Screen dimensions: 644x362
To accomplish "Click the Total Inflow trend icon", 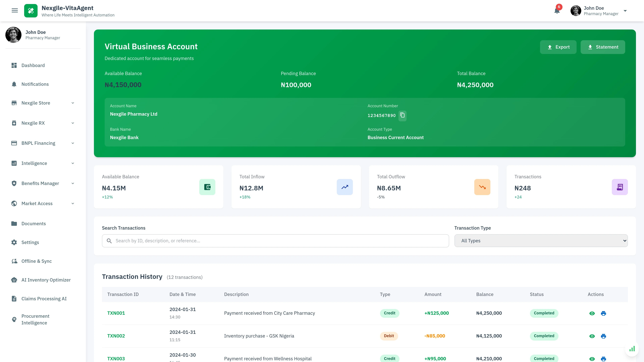I will (x=345, y=187).
